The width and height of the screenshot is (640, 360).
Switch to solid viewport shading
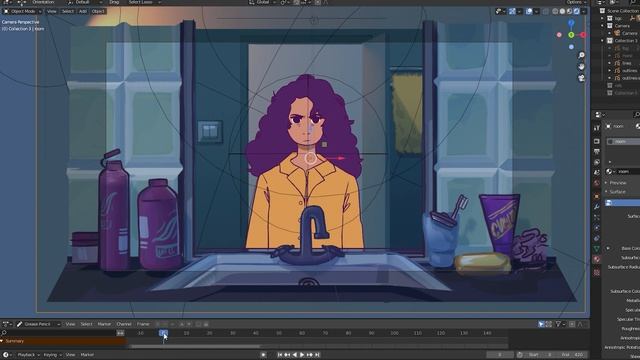coord(562,11)
